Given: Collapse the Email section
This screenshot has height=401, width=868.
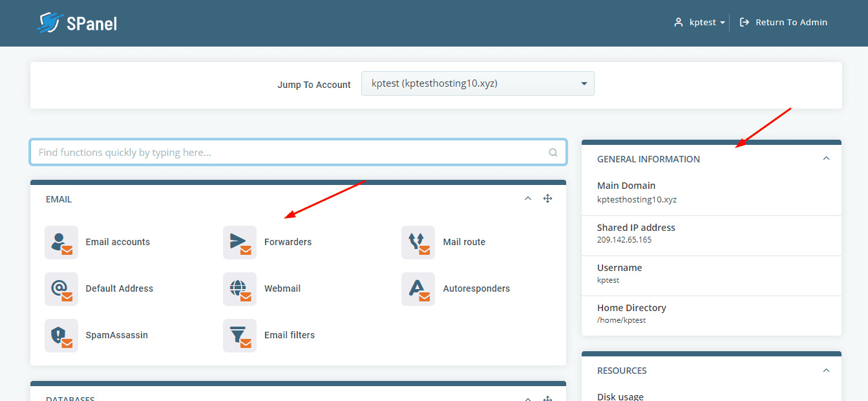Looking at the screenshot, I should [x=528, y=199].
